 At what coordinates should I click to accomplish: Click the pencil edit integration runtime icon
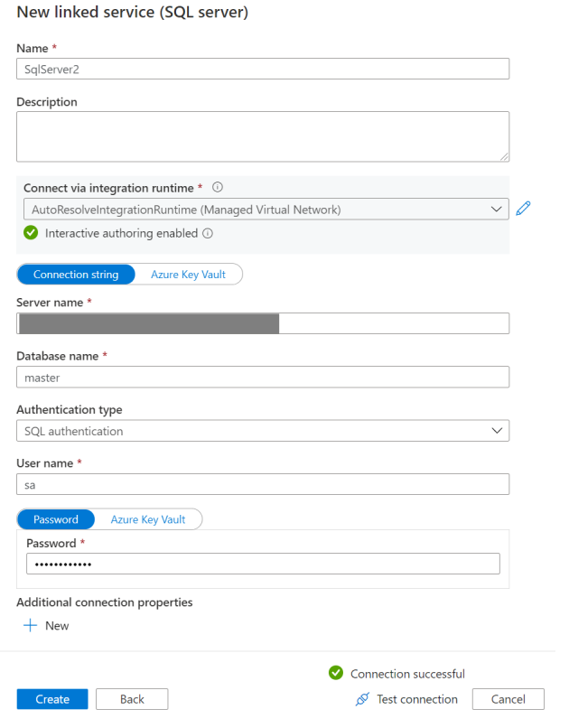pyautogui.click(x=523, y=210)
